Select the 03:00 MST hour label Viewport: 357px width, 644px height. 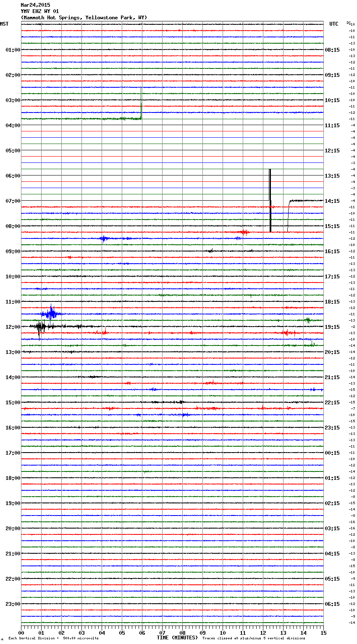13,100
